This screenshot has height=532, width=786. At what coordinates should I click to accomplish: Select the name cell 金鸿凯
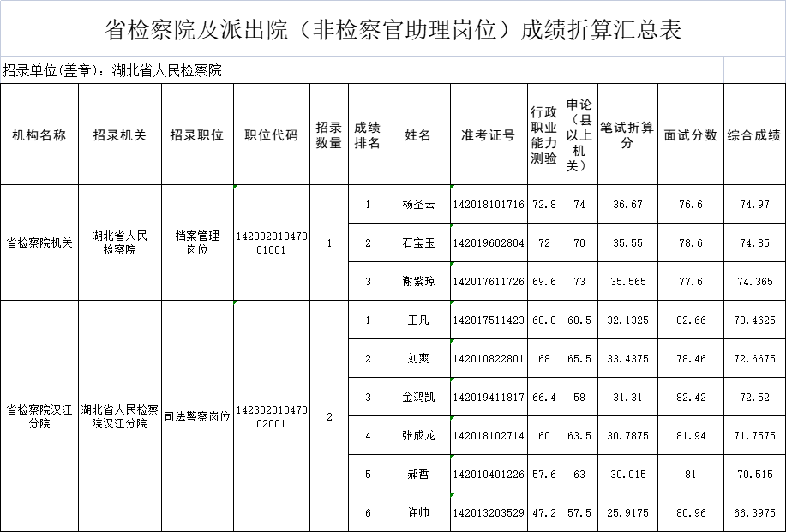tap(418, 397)
